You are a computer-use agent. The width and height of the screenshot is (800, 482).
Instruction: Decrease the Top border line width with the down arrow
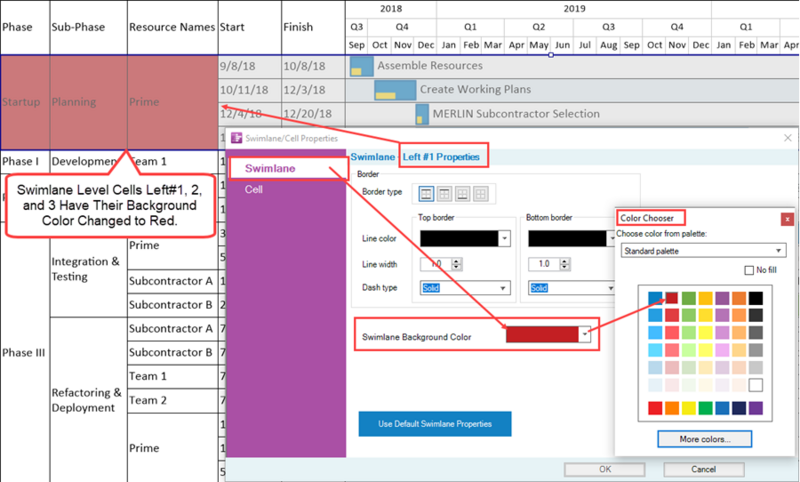[x=457, y=267]
